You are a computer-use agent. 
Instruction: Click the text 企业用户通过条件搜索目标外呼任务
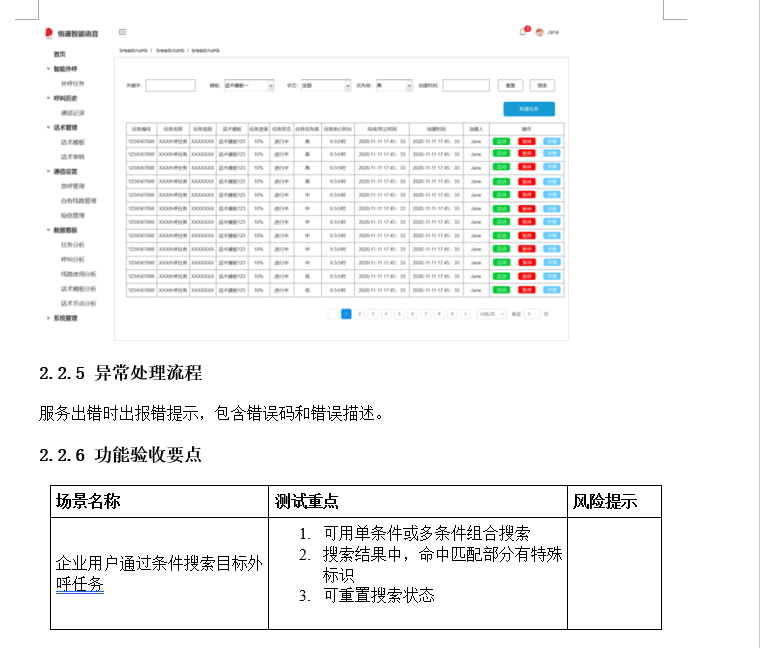click(159, 574)
